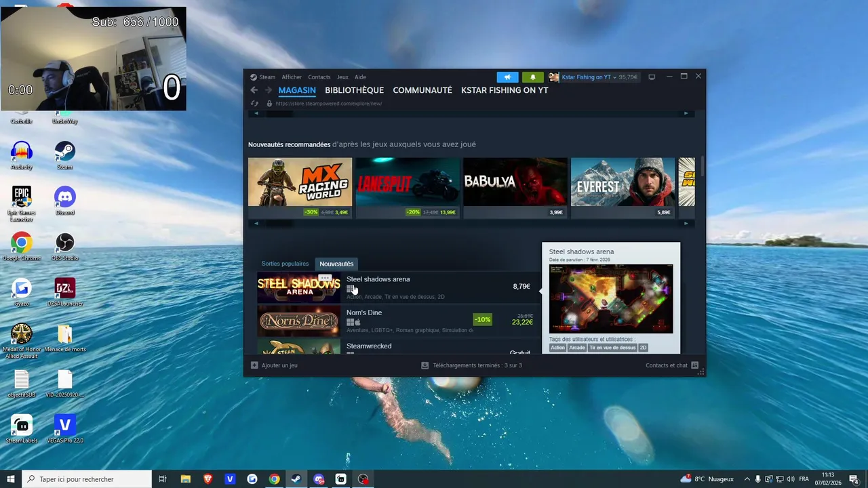Open the Menace de morts folder
The image size is (868, 488).
click(x=64, y=338)
